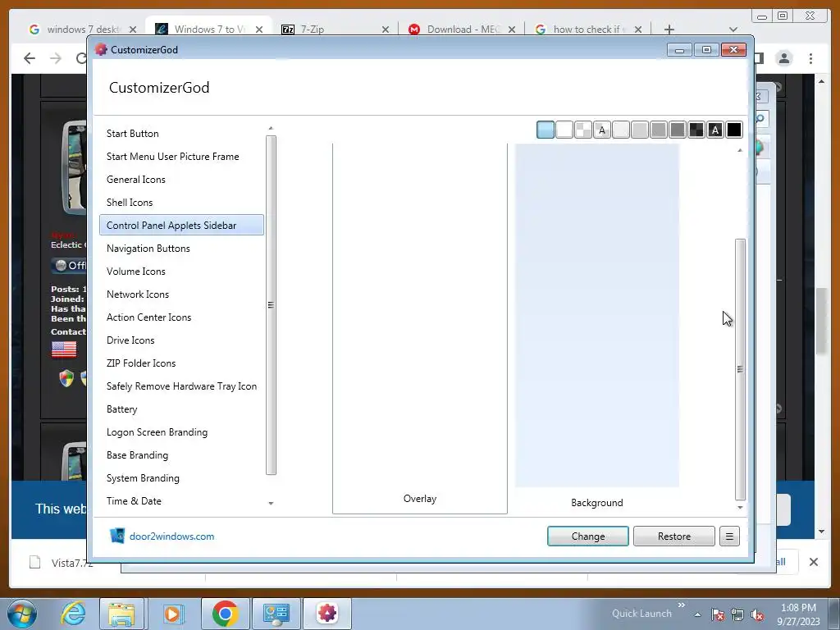The height and width of the screenshot is (630, 840).
Task: Open Action Center Icons section
Action: point(148,317)
